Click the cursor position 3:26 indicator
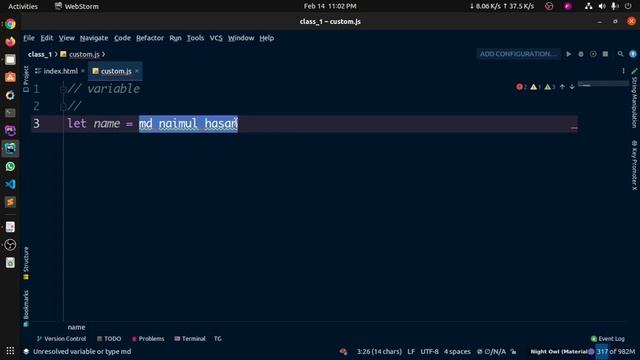This screenshot has width=640, height=360. (x=379, y=351)
